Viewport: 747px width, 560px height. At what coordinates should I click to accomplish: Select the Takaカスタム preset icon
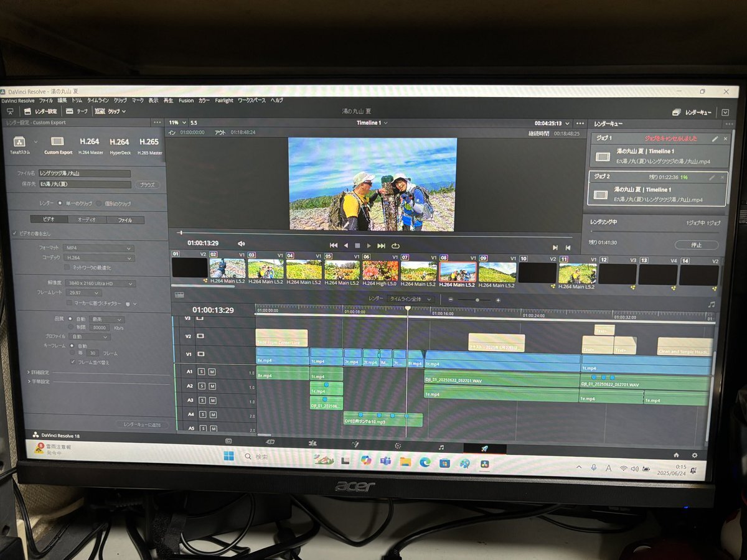(19, 145)
